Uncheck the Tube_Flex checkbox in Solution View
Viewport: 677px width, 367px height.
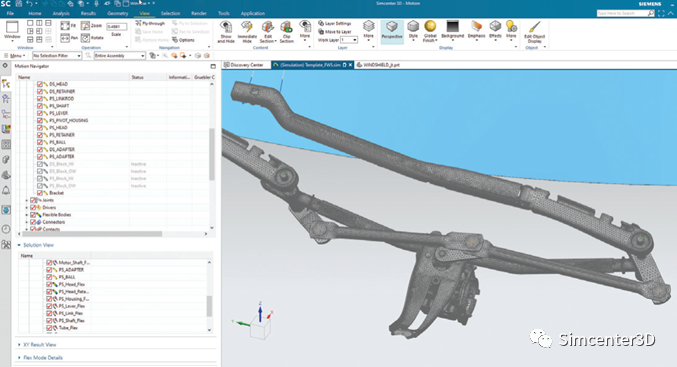pos(49,328)
